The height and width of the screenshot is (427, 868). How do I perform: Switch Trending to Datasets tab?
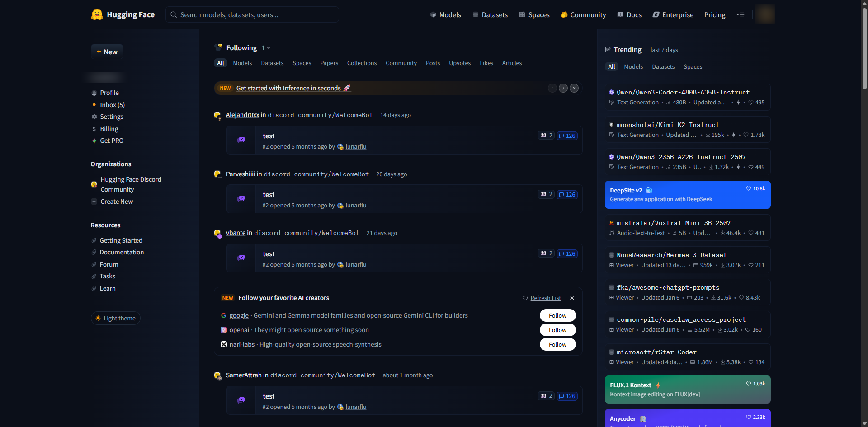tap(663, 67)
